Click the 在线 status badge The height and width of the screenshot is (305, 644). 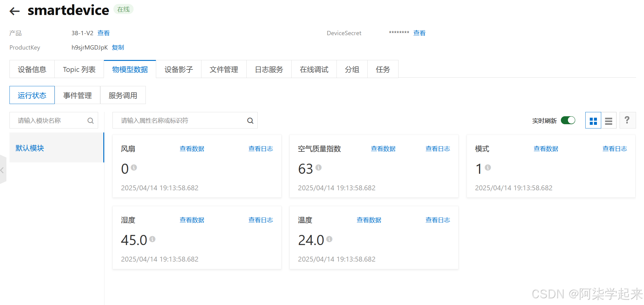pyautogui.click(x=123, y=9)
